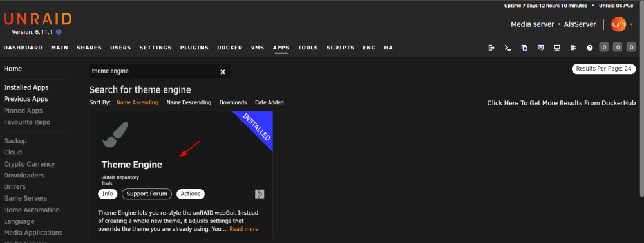Go to the Plugins tab
644x243 pixels.
tap(194, 48)
